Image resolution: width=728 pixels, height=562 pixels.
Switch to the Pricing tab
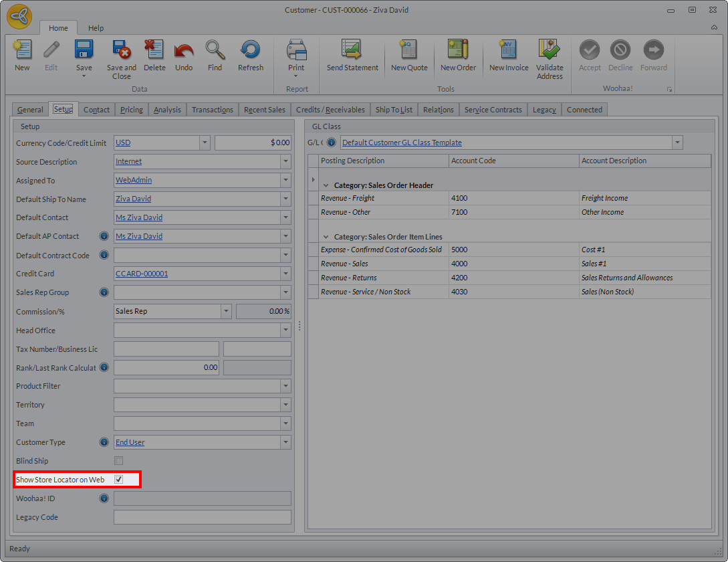click(131, 110)
